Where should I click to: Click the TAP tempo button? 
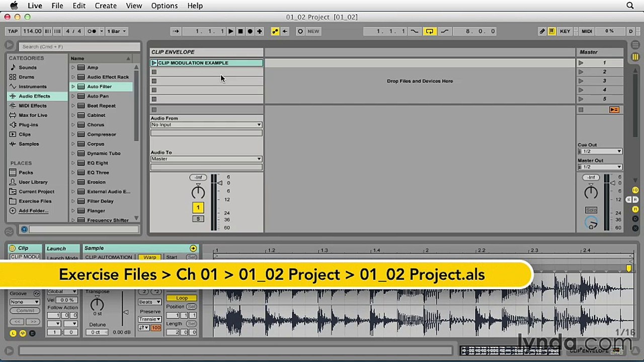[13, 31]
